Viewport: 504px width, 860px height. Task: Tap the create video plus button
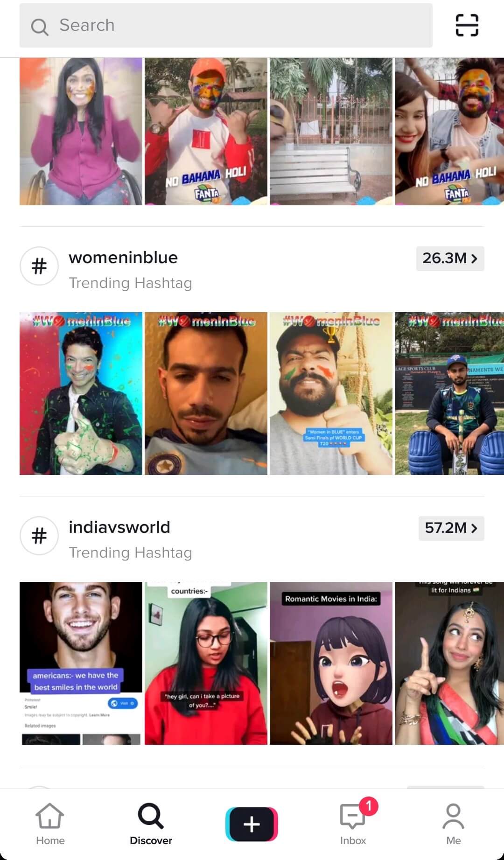click(x=252, y=825)
